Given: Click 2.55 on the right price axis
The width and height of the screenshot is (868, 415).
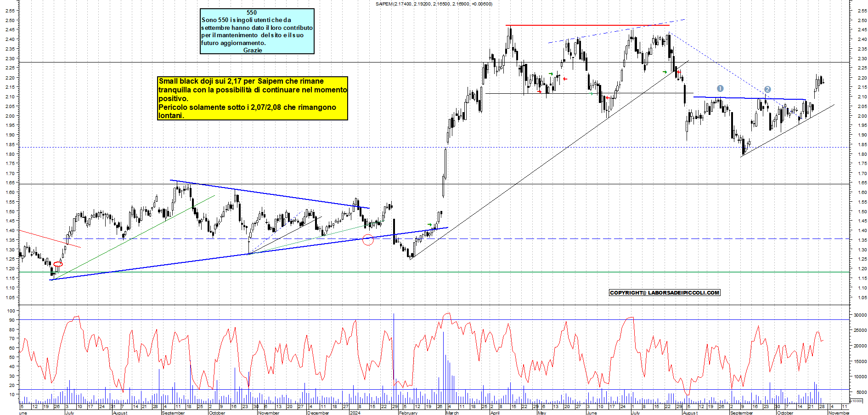Looking at the screenshot, I should pyautogui.click(x=862, y=11).
